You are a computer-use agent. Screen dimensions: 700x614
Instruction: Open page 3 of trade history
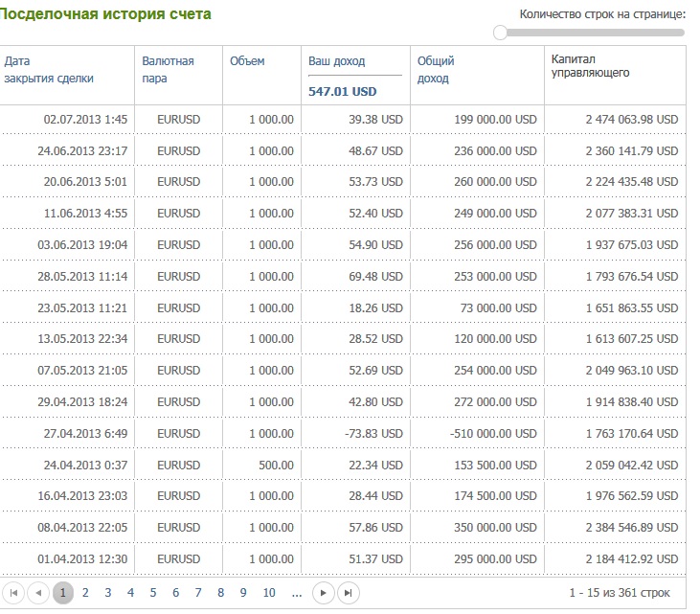[108, 593]
